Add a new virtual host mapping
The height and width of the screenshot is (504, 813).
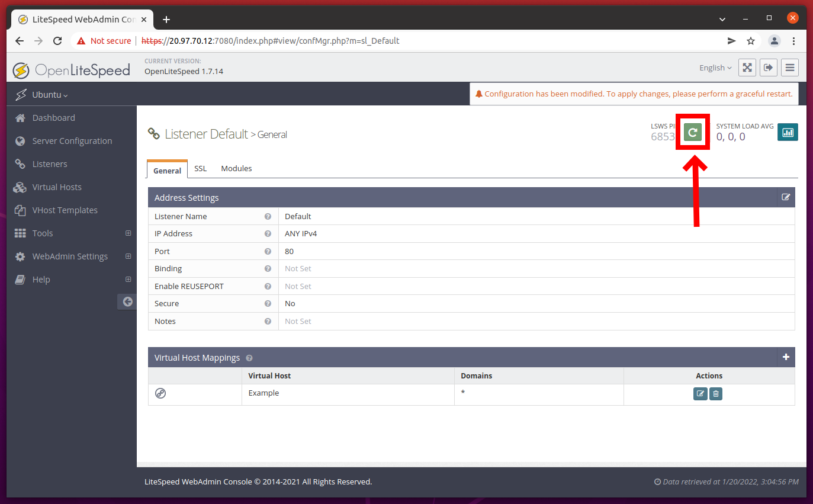pyautogui.click(x=786, y=357)
